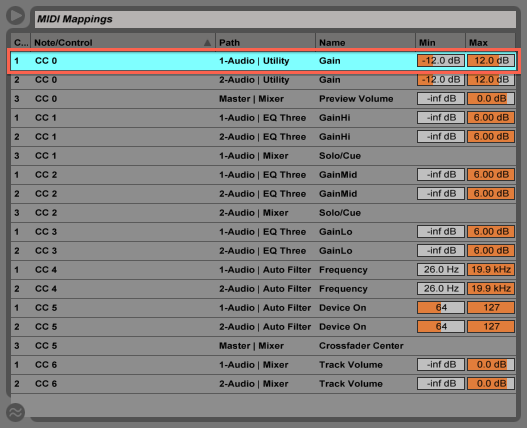Click the Name column header
The image size is (527, 428).
point(365,43)
